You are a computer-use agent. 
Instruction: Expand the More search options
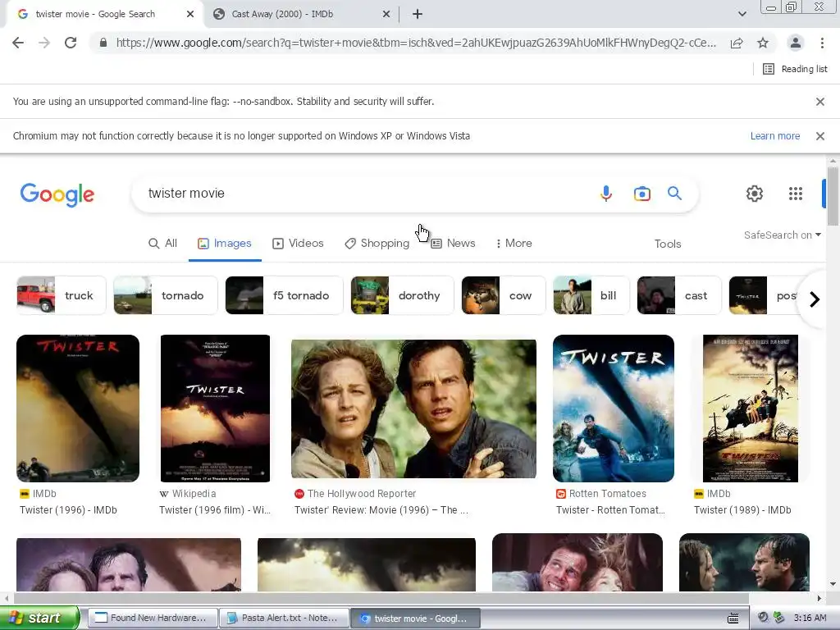coord(514,243)
